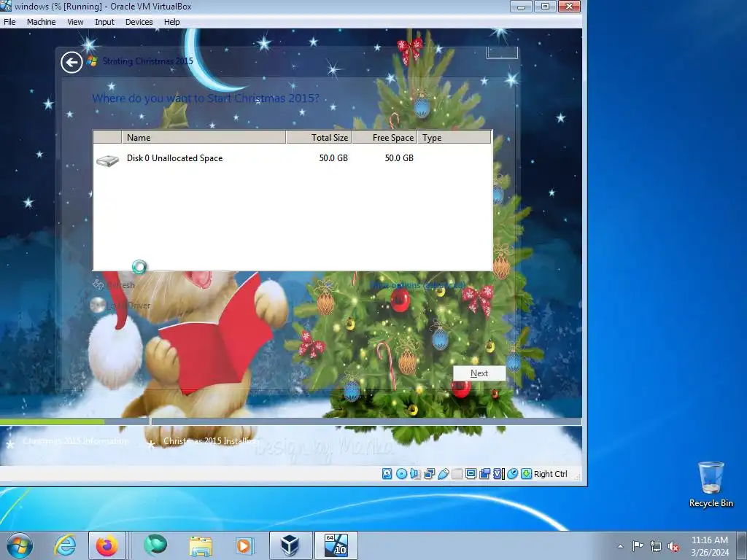
Task: Open Windows Media Player from taskbar
Action: coord(244,545)
